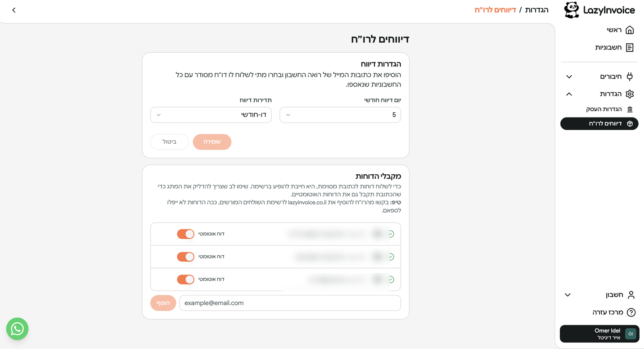Click the gear icon for הגדרות

[630, 94]
